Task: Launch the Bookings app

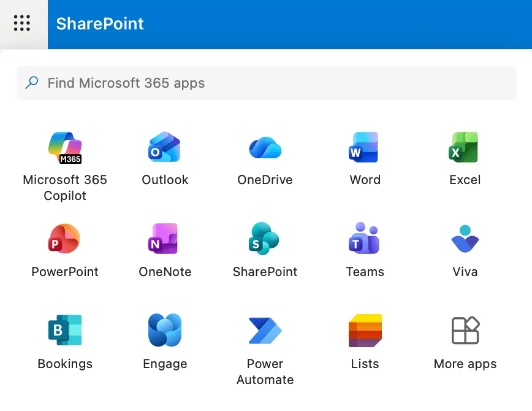Action: (65, 342)
